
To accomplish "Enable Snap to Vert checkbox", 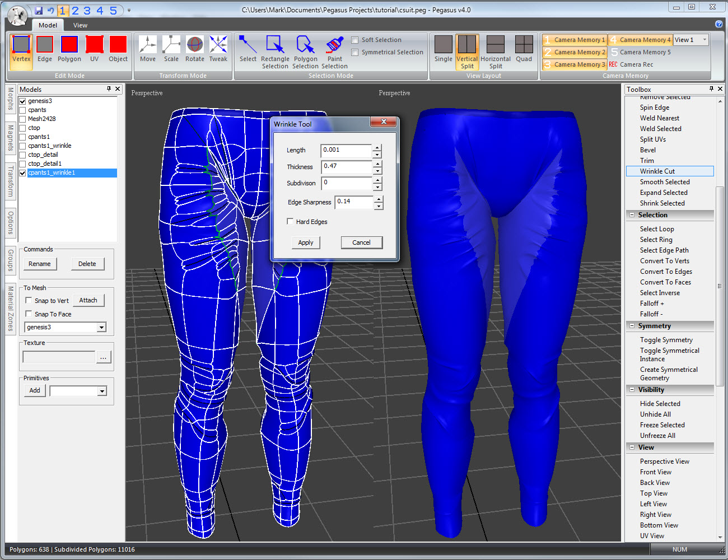I will click(29, 301).
